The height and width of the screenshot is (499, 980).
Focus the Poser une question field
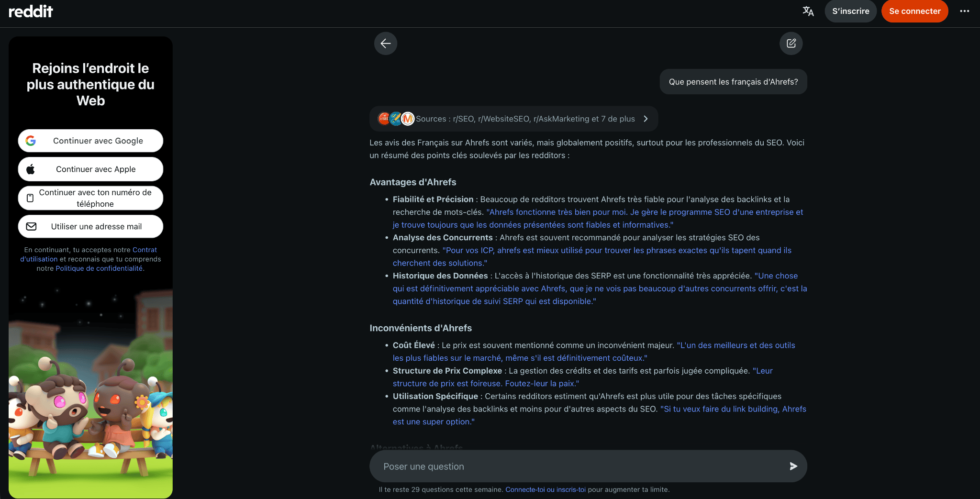tap(588, 466)
